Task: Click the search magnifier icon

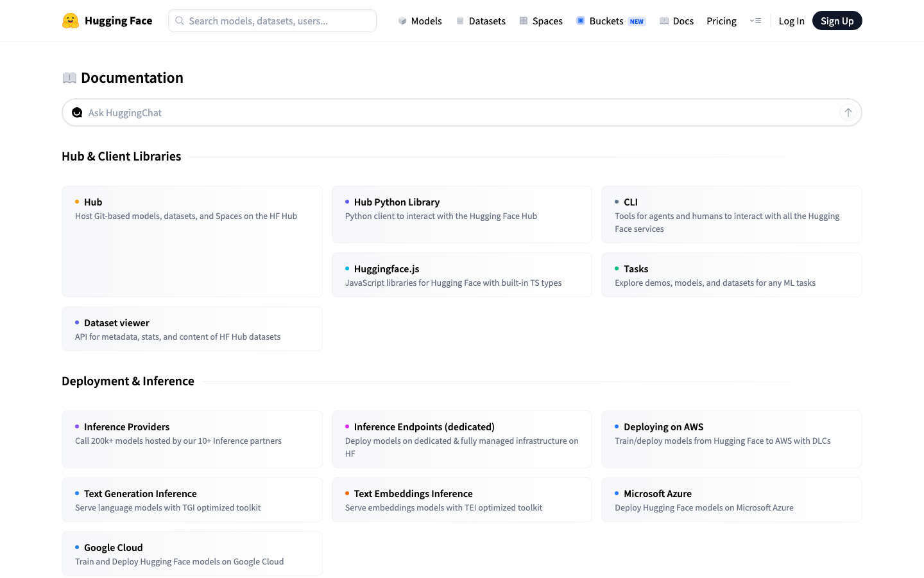Action: point(180,21)
